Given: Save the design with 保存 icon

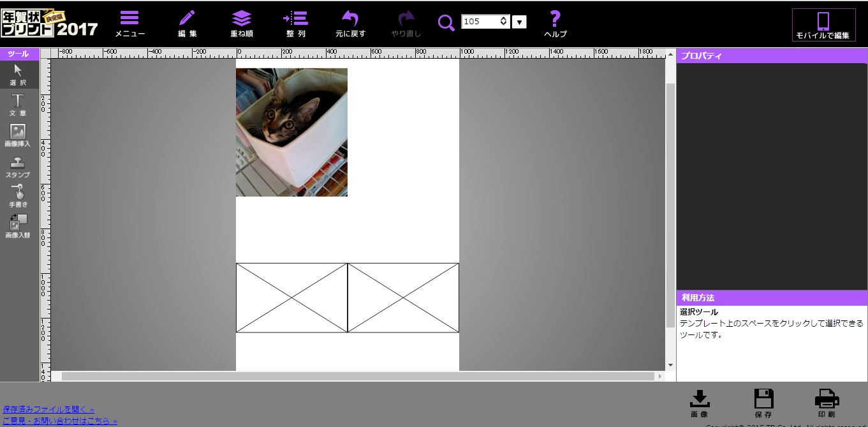Looking at the screenshot, I should pos(763,403).
